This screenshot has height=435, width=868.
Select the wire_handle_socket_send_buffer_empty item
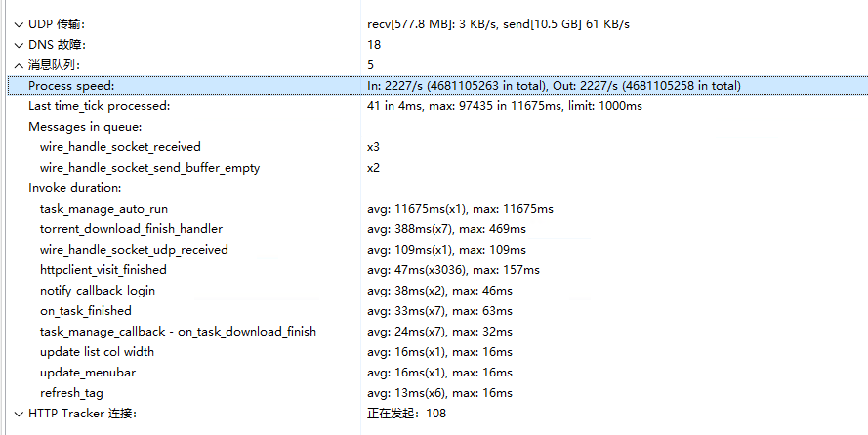(149, 168)
